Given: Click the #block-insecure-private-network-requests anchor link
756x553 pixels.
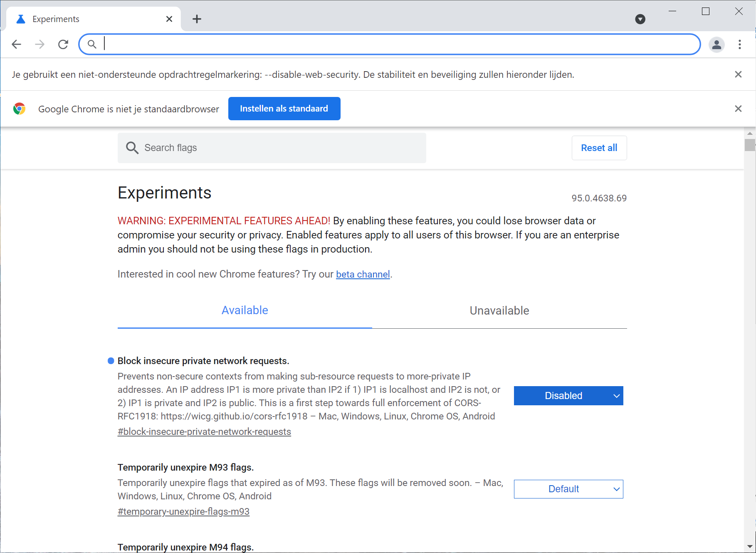Looking at the screenshot, I should tap(204, 432).
